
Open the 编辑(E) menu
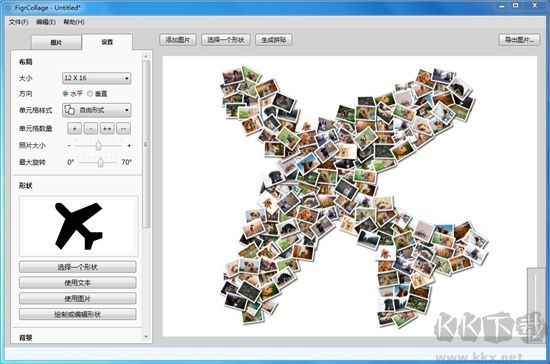coord(46,22)
